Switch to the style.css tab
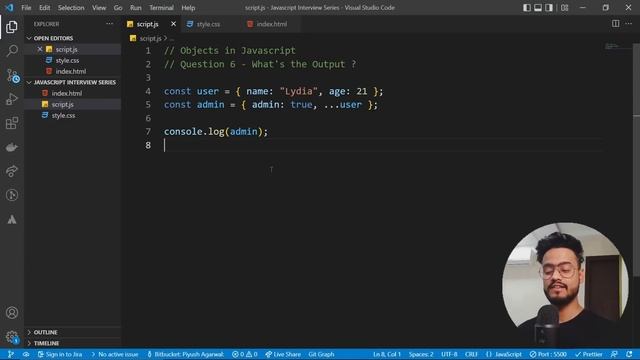This screenshot has width=640, height=360. pyautogui.click(x=208, y=24)
